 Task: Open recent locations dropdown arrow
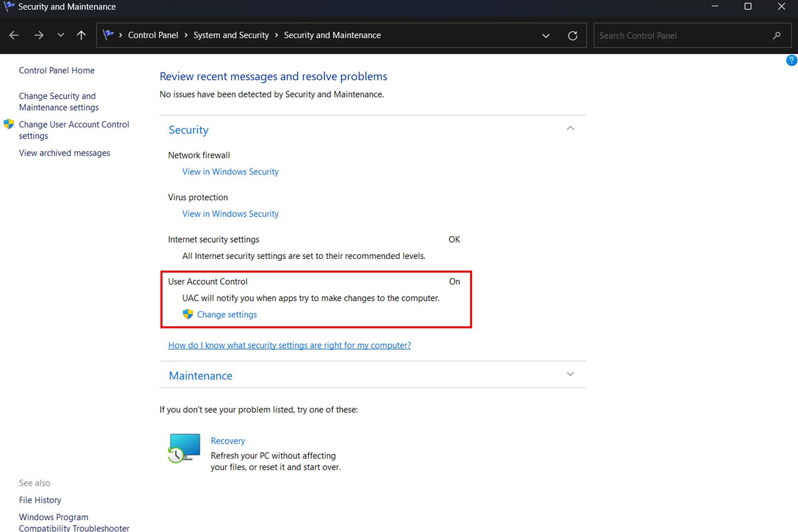61,35
